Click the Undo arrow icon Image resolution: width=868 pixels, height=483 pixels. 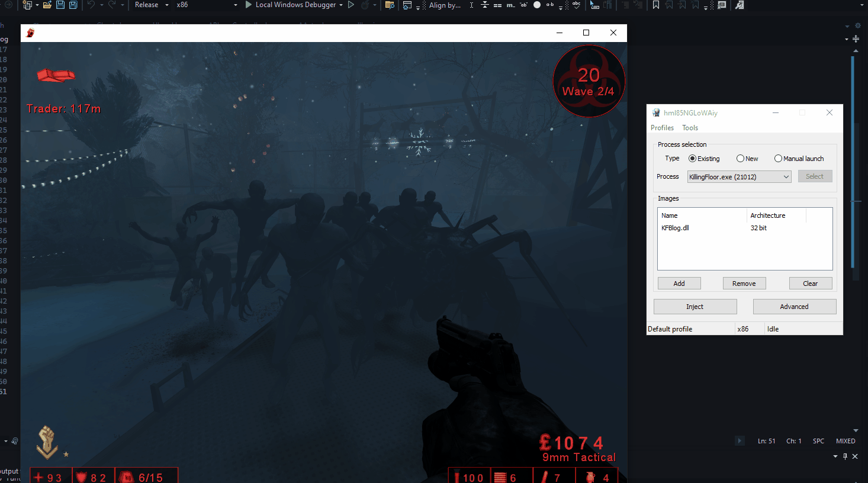(x=91, y=5)
